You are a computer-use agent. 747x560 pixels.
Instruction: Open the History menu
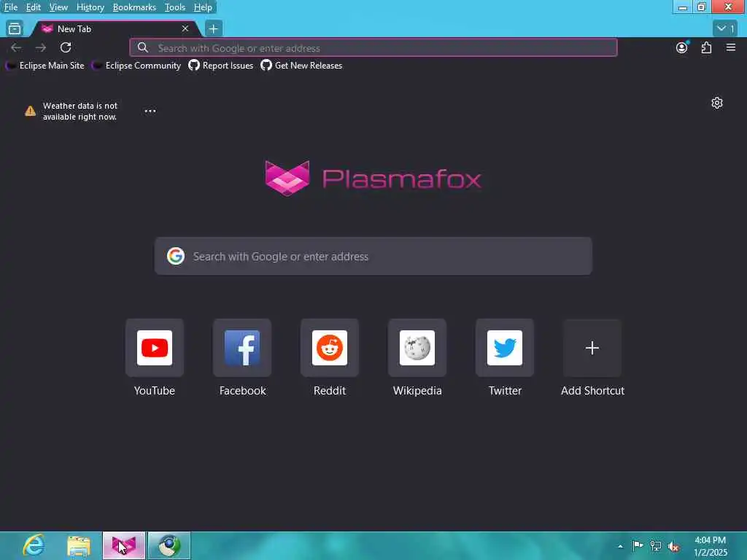(x=90, y=7)
